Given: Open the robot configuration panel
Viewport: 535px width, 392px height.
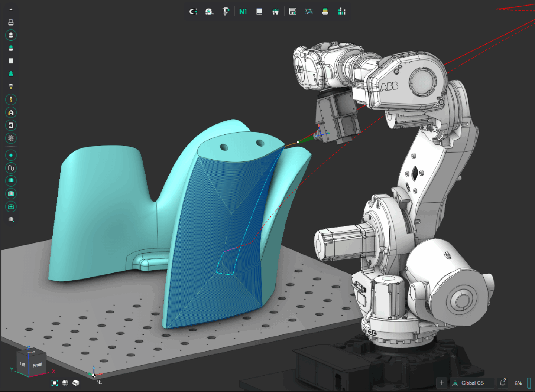Looking at the screenshot, I should point(276,11).
